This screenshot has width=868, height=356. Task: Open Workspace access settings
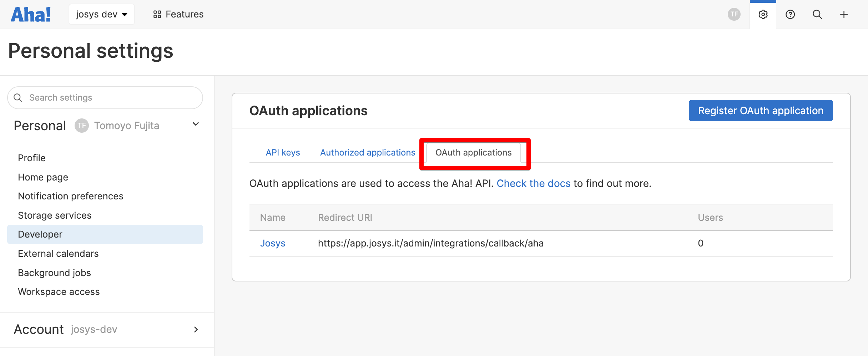tap(59, 292)
